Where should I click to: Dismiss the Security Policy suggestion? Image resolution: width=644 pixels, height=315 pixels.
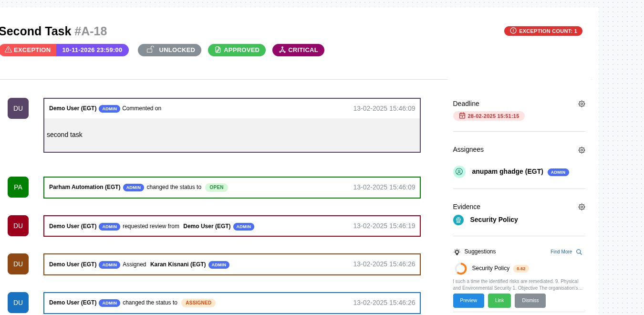click(530, 301)
